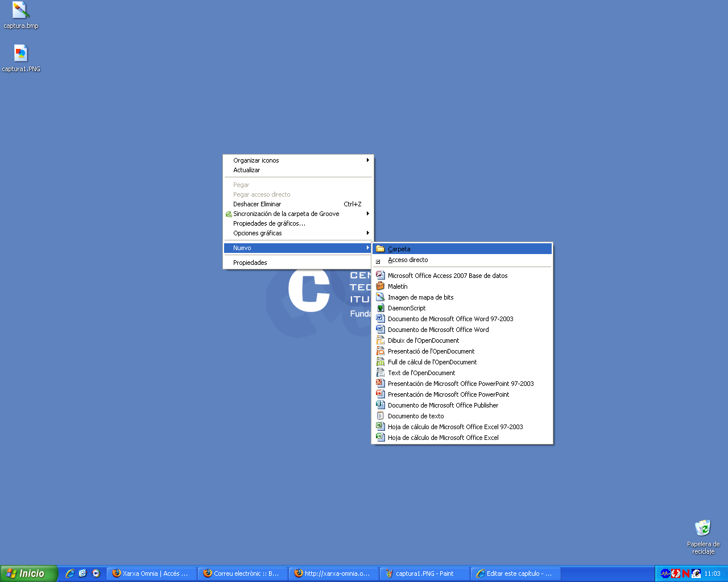Select the Papelera de reciclaje icon
Image resolution: width=728 pixels, height=582 pixels.
[x=703, y=537]
